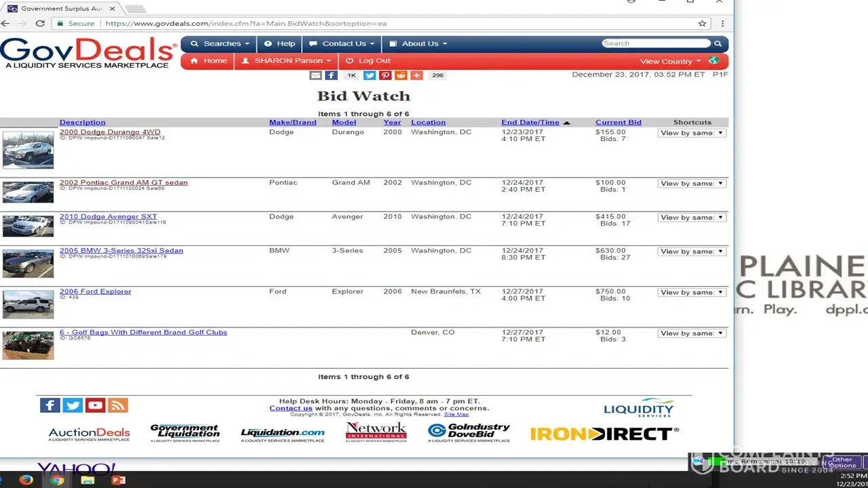Bookmark this page with the star icon
This screenshot has height=488, width=868.
click(703, 23)
